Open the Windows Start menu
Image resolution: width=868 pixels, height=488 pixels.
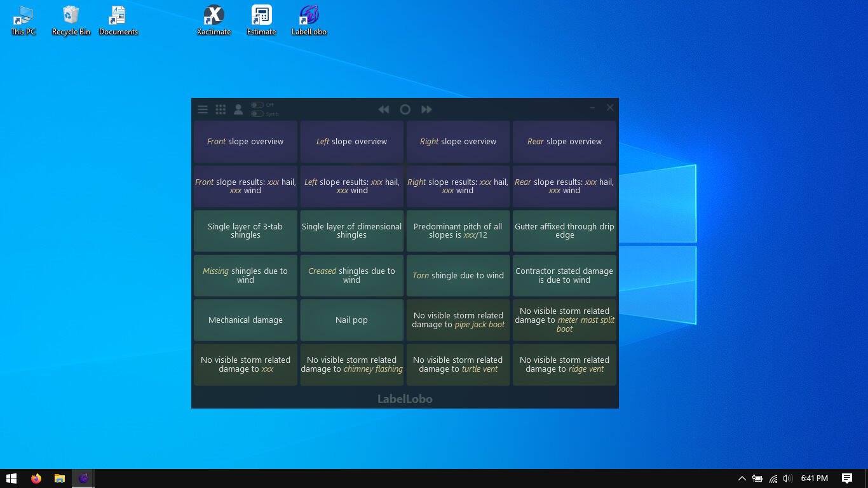coord(11,478)
